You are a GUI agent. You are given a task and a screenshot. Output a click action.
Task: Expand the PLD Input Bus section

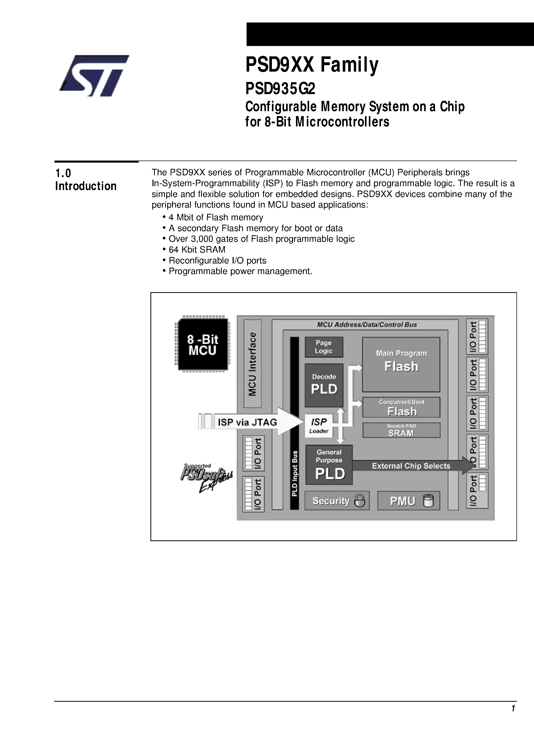click(289, 462)
